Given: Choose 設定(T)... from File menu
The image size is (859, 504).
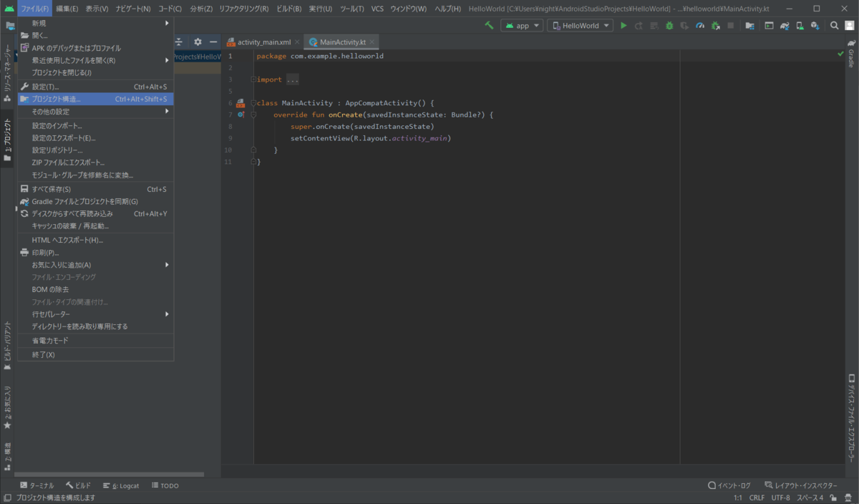Looking at the screenshot, I should 96,87.
